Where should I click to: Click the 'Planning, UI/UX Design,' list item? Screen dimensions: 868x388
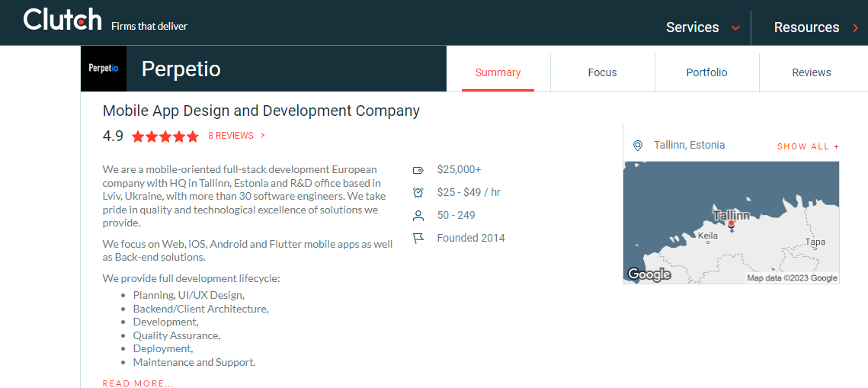pyautogui.click(x=189, y=295)
